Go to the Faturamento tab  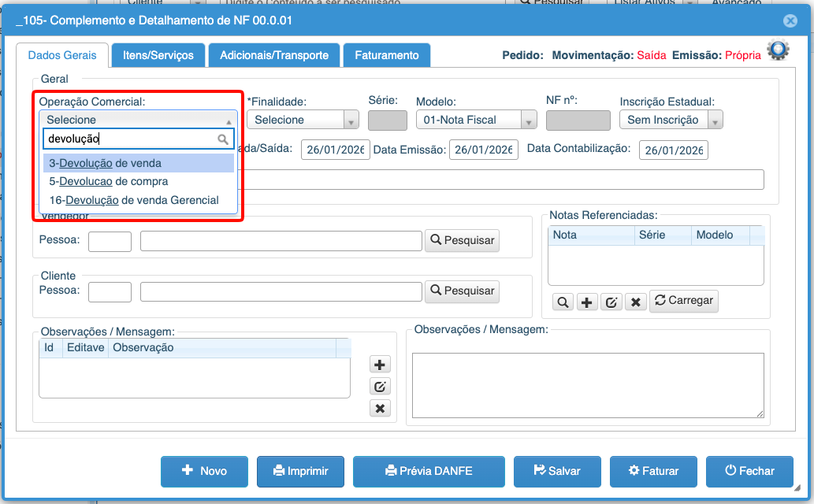(386, 55)
